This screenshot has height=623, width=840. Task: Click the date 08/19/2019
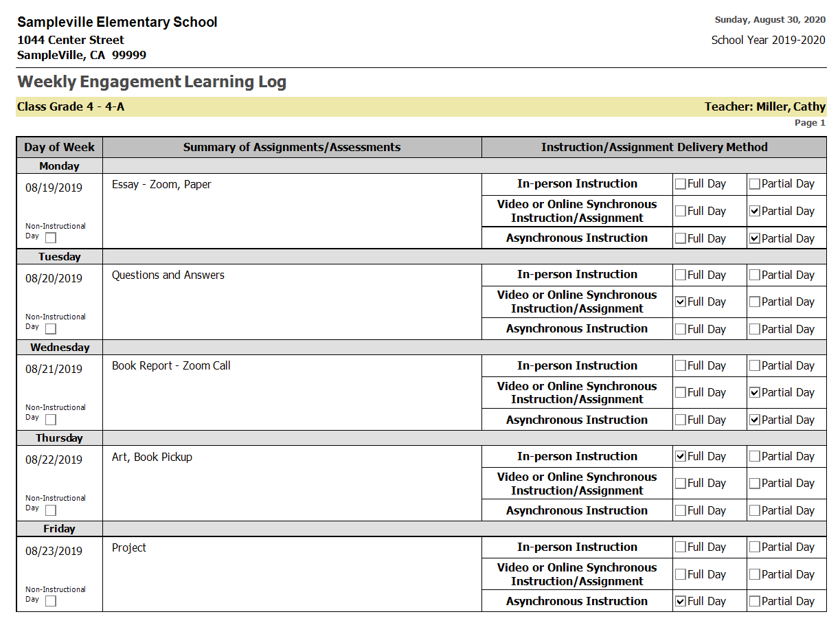(54, 188)
